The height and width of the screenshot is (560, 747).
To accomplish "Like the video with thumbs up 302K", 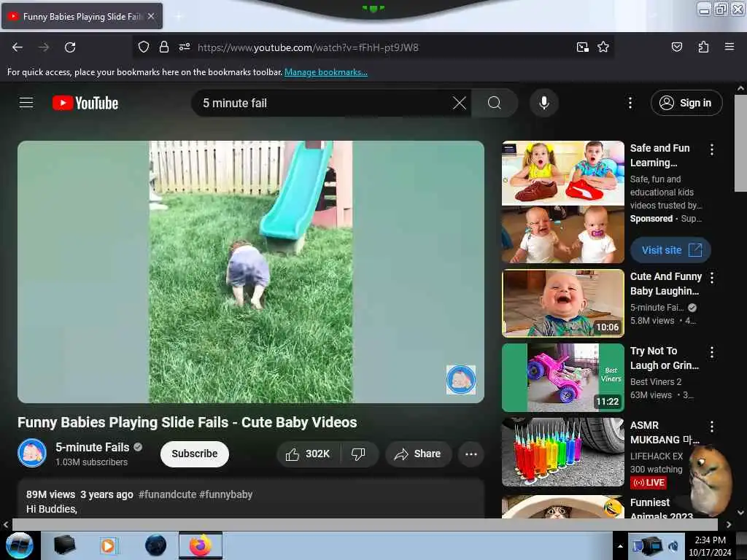I will (309, 454).
